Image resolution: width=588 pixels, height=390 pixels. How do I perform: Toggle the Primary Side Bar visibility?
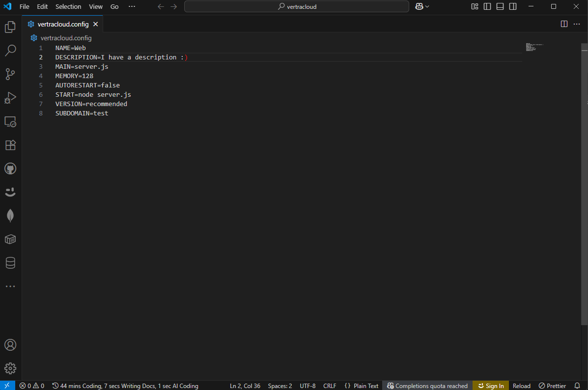487,6
